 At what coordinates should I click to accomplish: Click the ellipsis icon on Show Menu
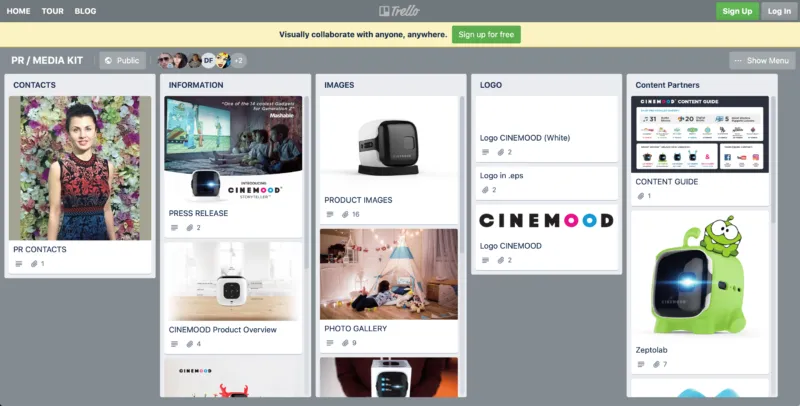738,60
